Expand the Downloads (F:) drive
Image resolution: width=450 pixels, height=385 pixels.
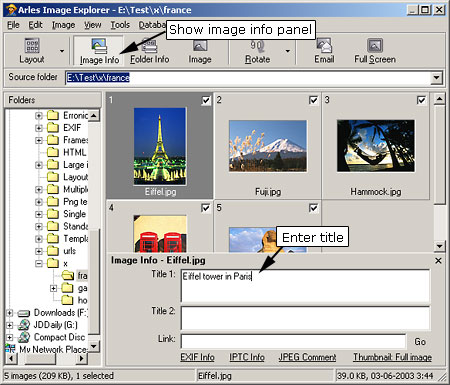click(9, 313)
